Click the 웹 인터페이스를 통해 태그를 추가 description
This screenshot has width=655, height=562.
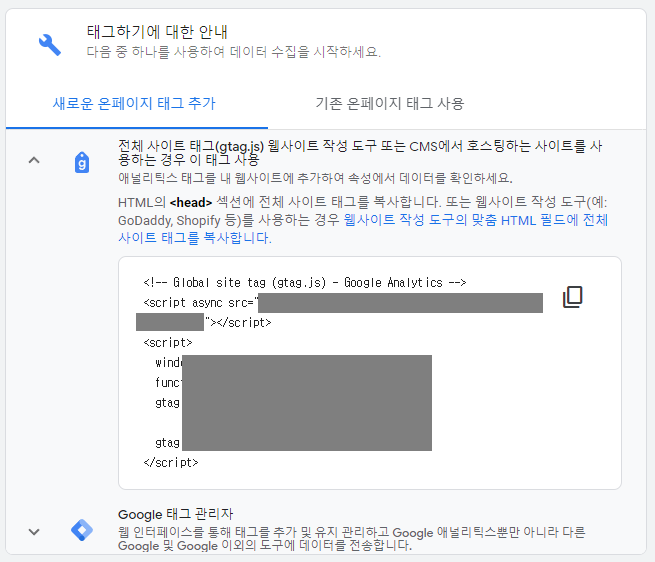tap(352, 539)
